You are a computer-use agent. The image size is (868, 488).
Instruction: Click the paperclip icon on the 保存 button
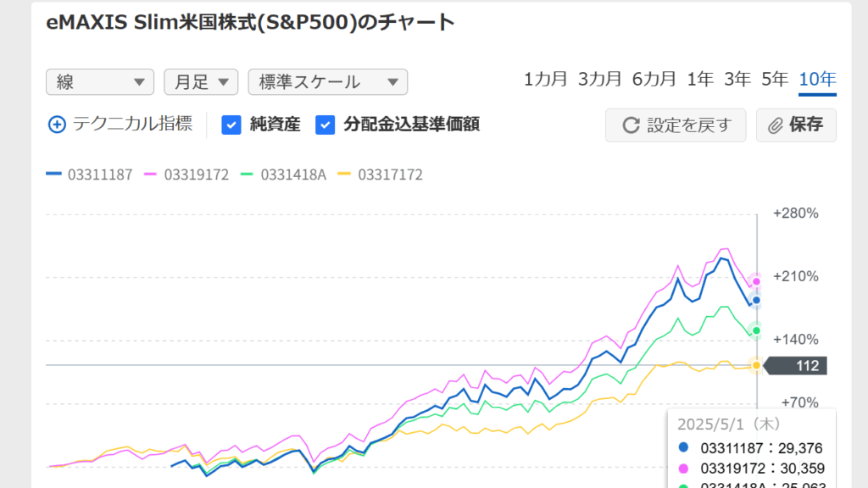[776, 125]
